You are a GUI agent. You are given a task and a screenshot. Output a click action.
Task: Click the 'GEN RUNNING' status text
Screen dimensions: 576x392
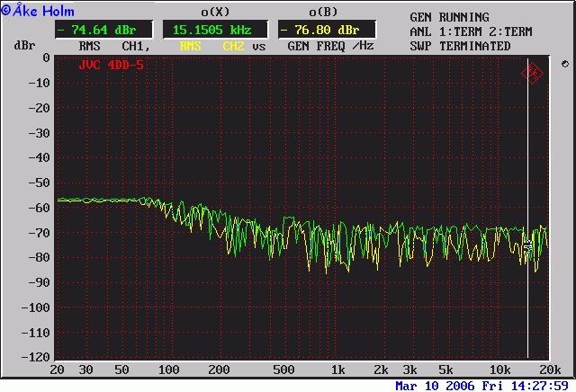coord(449,17)
